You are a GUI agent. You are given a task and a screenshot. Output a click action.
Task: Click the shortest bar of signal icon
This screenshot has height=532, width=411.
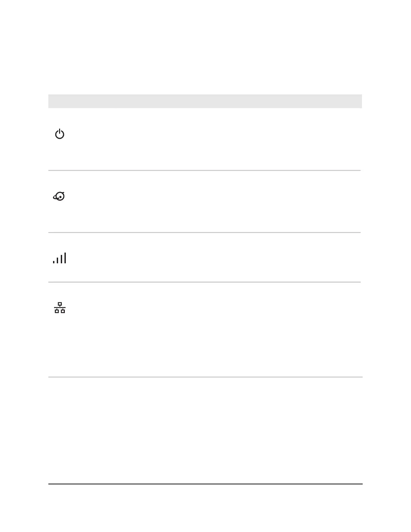click(54, 261)
